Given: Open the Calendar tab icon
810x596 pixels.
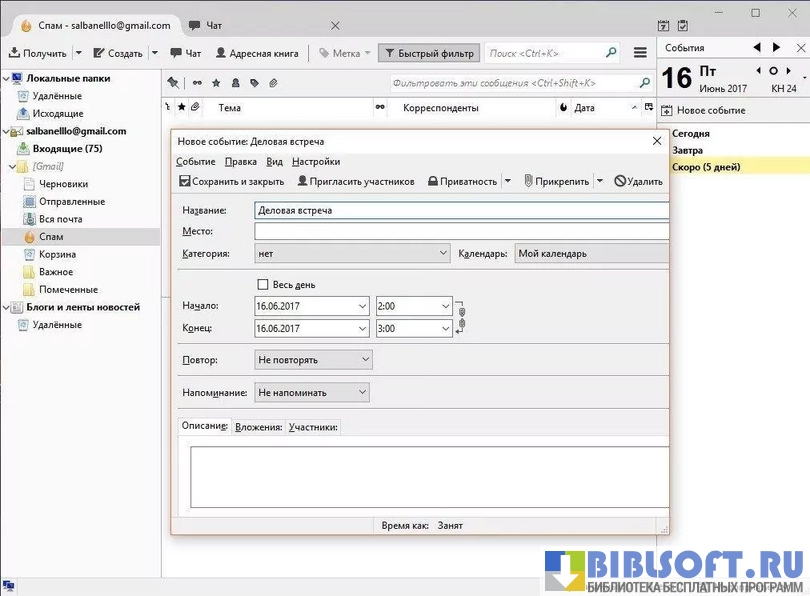Looking at the screenshot, I should click(x=664, y=25).
